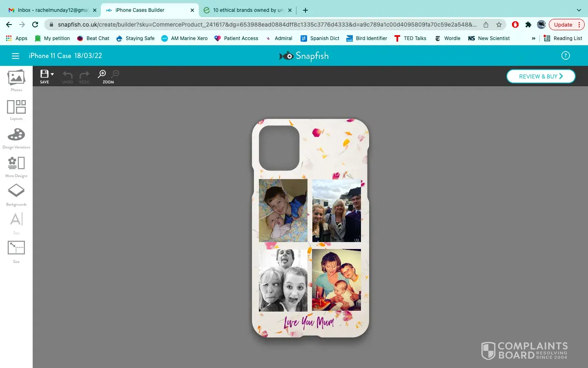The image size is (588, 368).
Task: Select the Text tool
Action: (16, 223)
